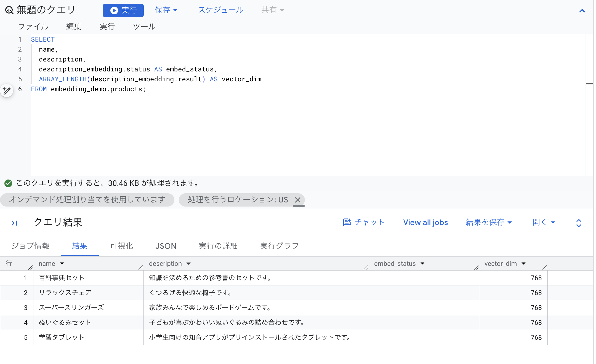The width and height of the screenshot is (596, 364).
Task: Click the vector_dim 768 value in row 1
Action: (536, 278)
